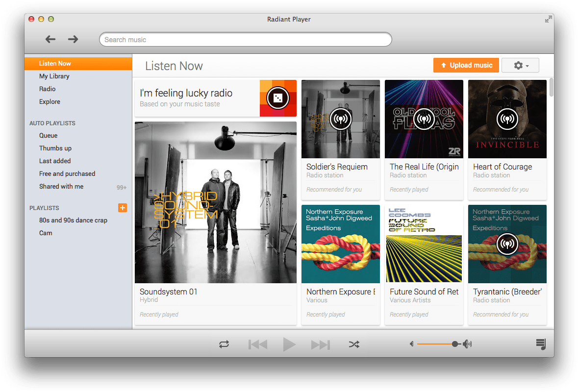The height and width of the screenshot is (392, 578).
Task: Set max volume via loud speaker icon
Action: tap(467, 344)
